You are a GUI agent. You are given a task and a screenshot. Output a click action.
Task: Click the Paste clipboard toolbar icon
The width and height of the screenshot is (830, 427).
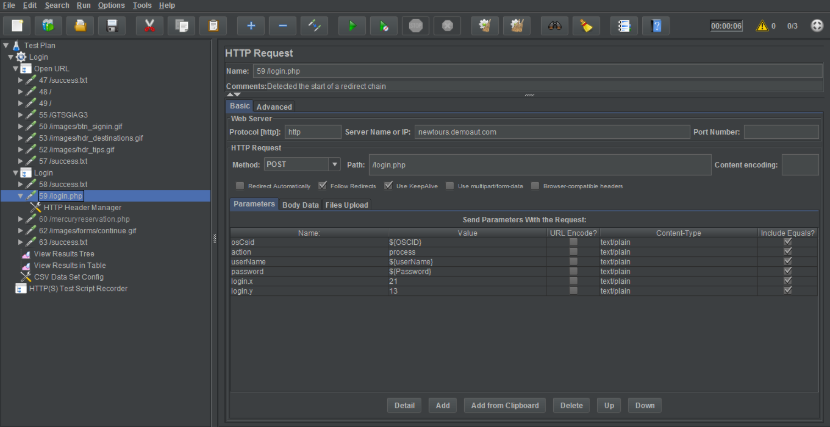215,25
